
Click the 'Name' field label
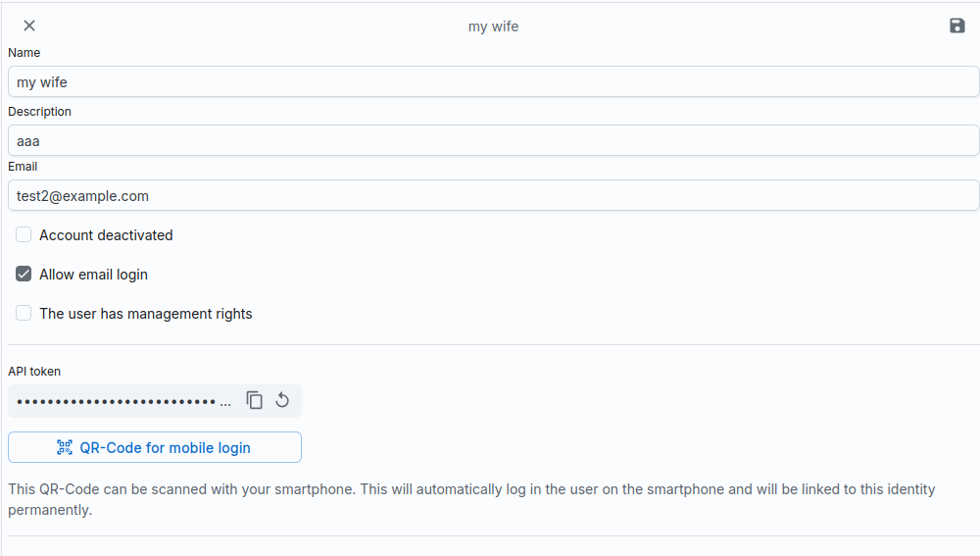(x=24, y=53)
